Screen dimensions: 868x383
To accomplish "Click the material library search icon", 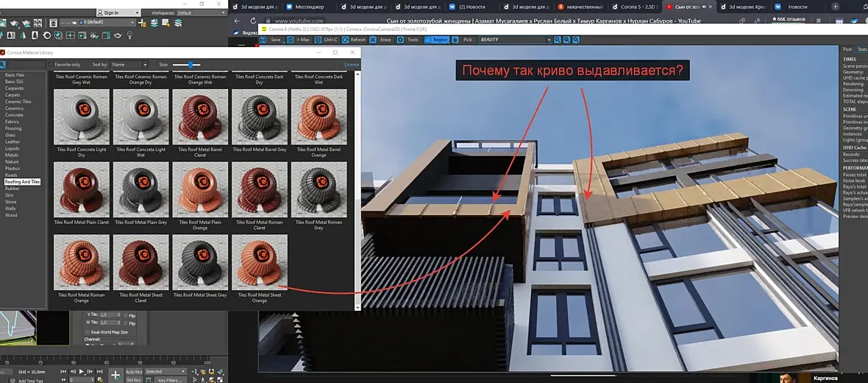I will [x=3, y=65].
